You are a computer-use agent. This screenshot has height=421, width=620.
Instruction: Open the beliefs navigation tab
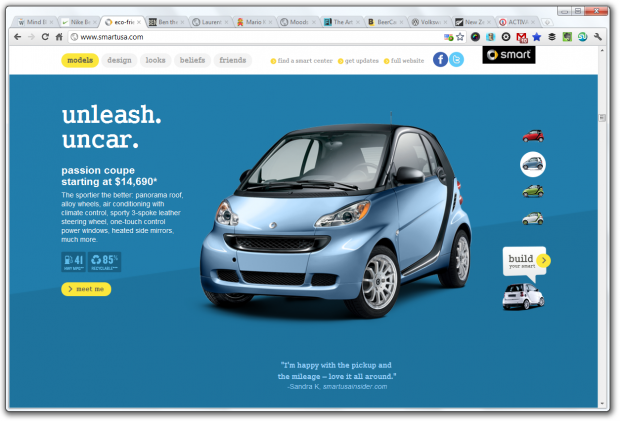[192, 60]
